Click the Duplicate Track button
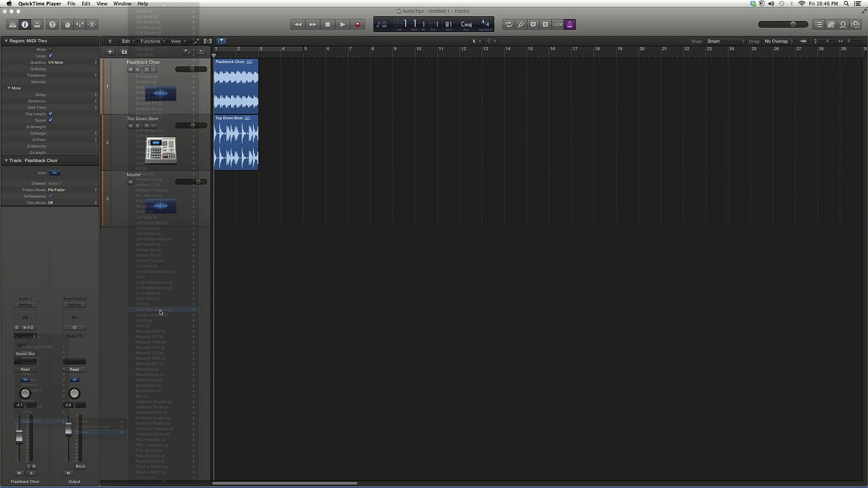The height and width of the screenshot is (488, 868). [x=124, y=52]
